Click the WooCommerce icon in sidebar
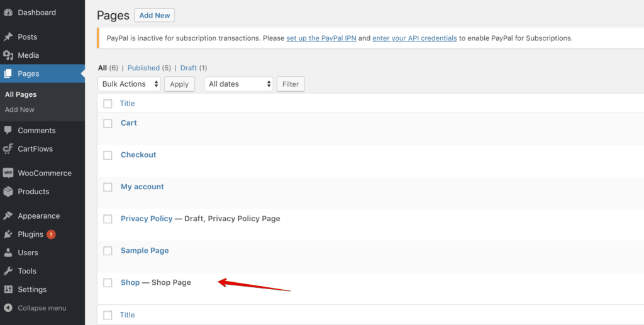644x325 pixels. (8, 173)
